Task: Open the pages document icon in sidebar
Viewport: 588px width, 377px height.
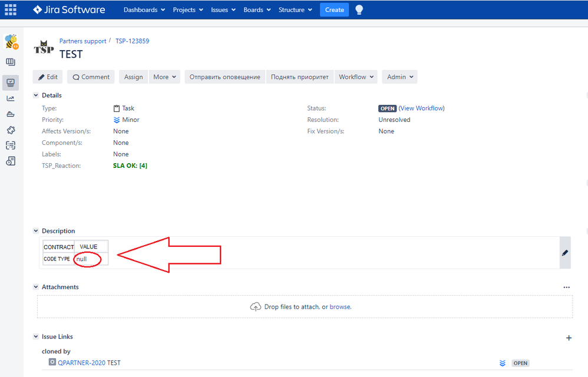Action: click(x=11, y=161)
